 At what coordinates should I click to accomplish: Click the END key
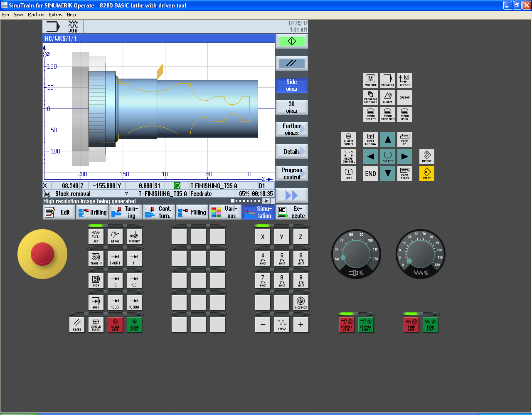pos(371,173)
